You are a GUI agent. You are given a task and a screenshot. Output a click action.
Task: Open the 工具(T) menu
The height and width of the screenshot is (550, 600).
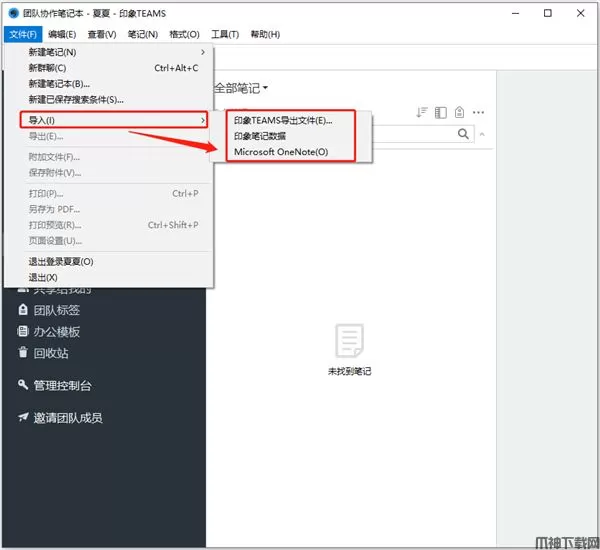(225, 34)
